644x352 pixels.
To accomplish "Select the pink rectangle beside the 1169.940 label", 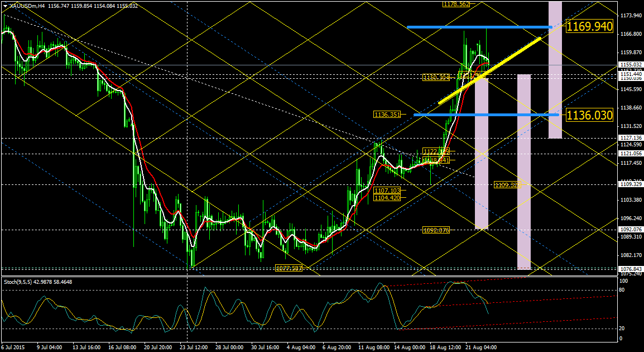I will click(x=555, y=69).
